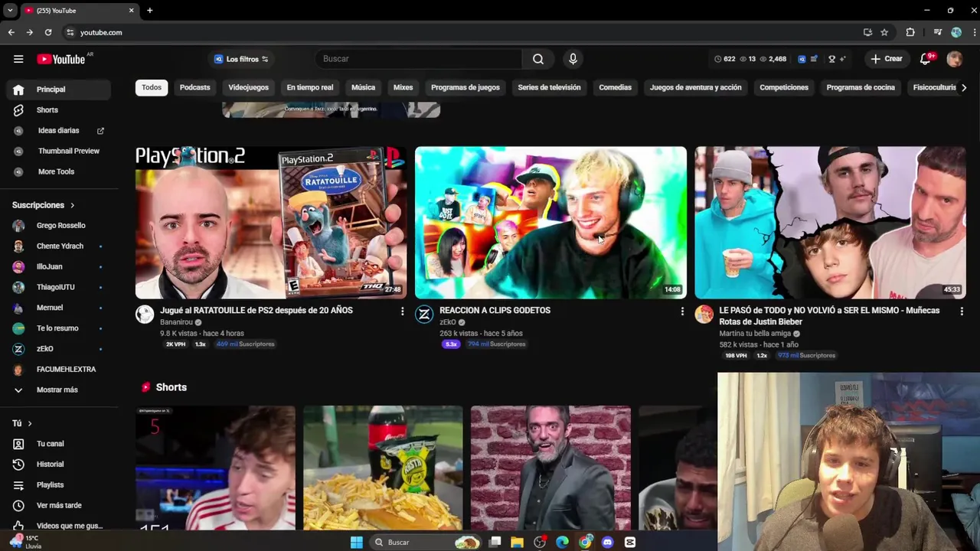Expand the Tú section chevron
This screenshot has width=980, height=551.
30,423
